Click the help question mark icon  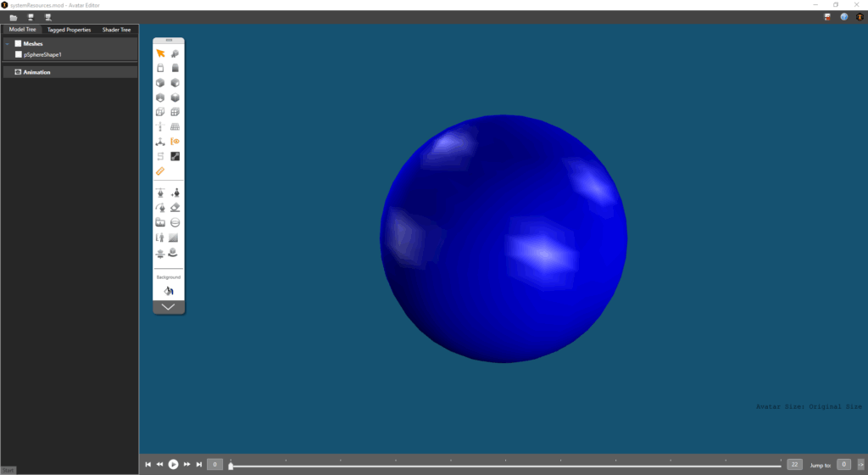843,17
